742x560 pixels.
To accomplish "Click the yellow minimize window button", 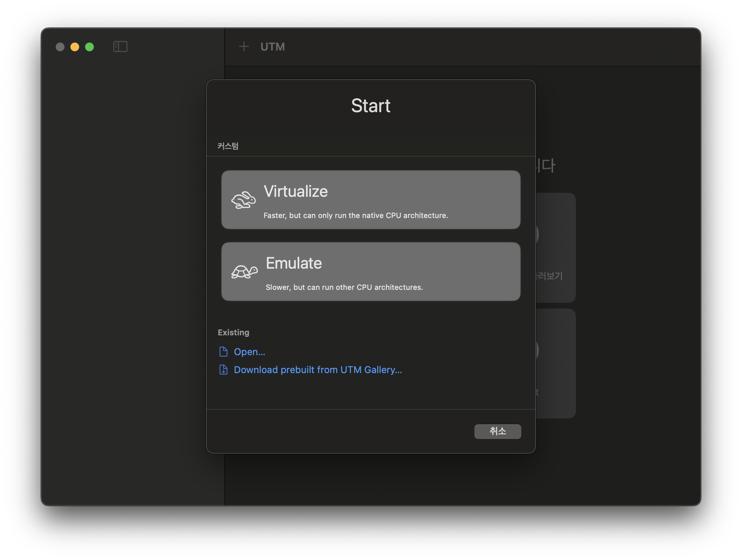I will pos(75,47).
